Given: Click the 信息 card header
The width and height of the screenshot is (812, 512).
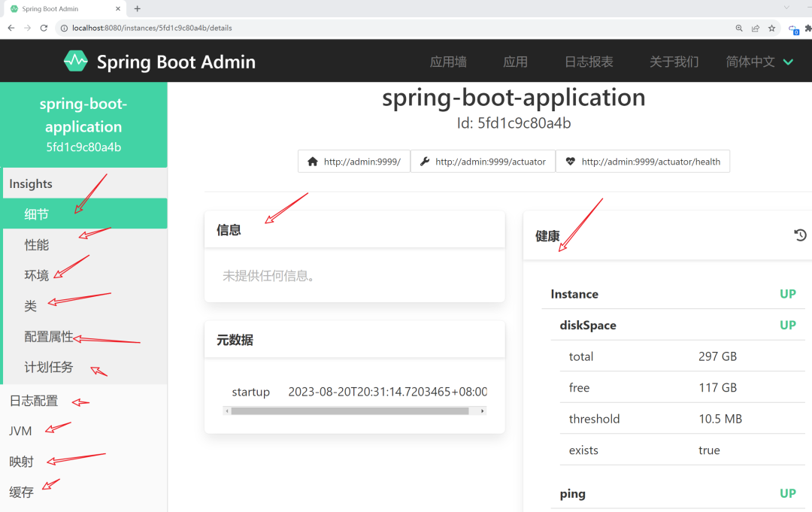Looking at the screenshot, I should 355,229.
